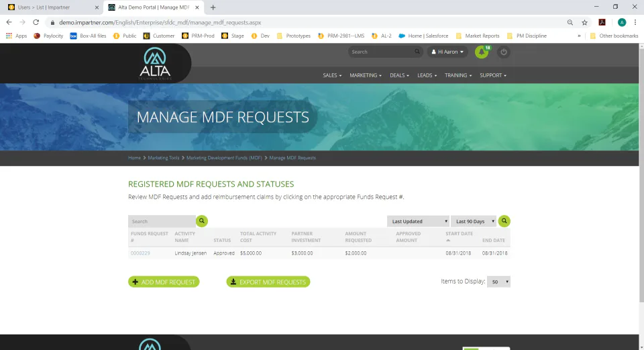The width and height of the screenshot is (644, 350).
Task: Sort by the STATUS column header
Action: 222,240
